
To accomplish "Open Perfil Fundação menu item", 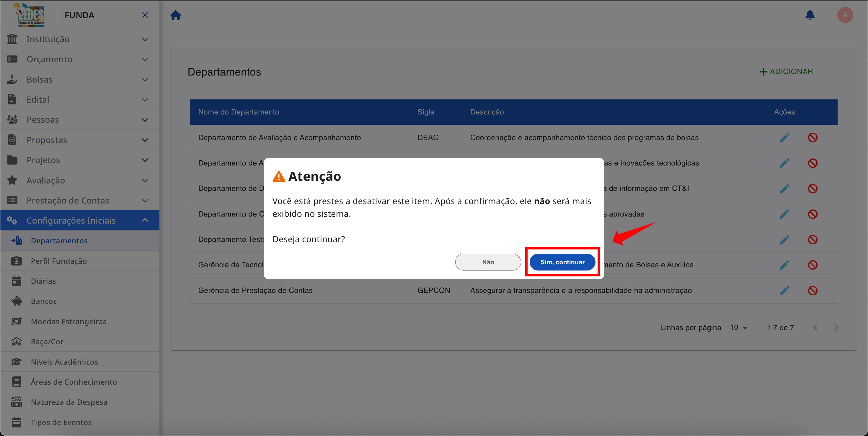I will pos(59,261).
